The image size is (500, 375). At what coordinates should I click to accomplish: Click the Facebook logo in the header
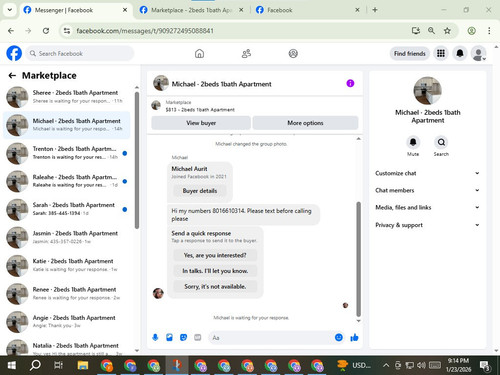pos(14,53)
